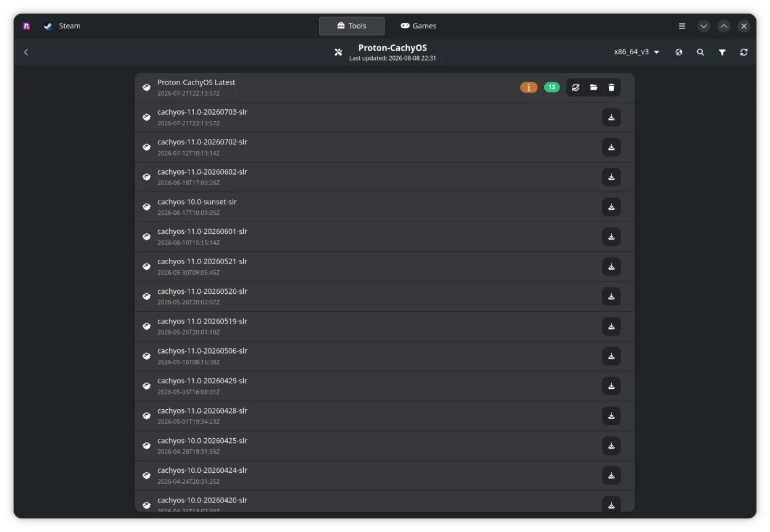Select row text cachyos-11.0-20260703-slr
770x532 pixels.
tap(202, 112)
